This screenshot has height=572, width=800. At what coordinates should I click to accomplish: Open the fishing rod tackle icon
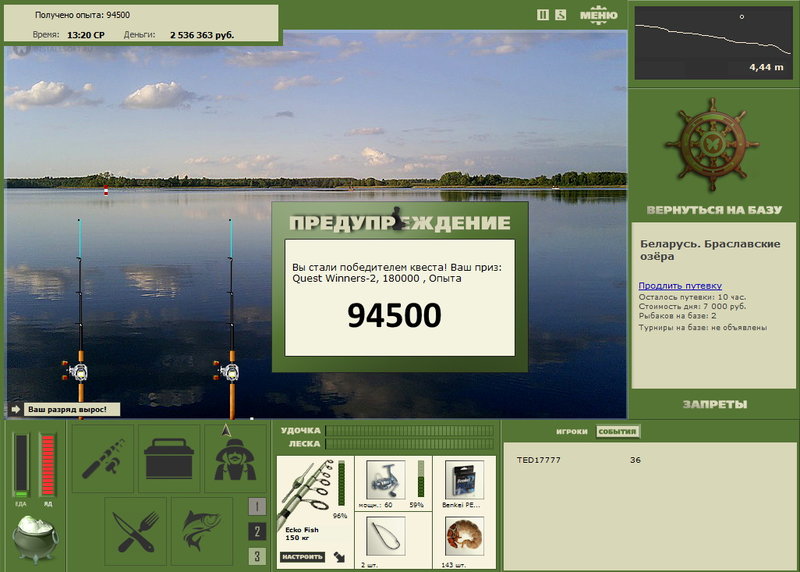tap(103, 458)
